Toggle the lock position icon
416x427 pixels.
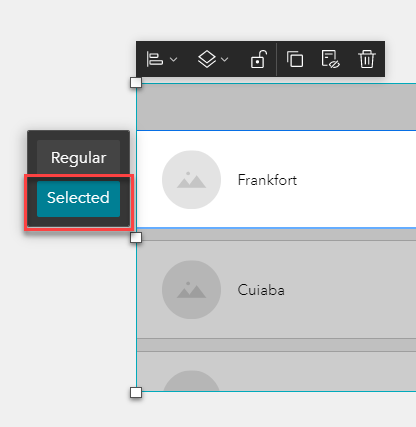(259, 59)
